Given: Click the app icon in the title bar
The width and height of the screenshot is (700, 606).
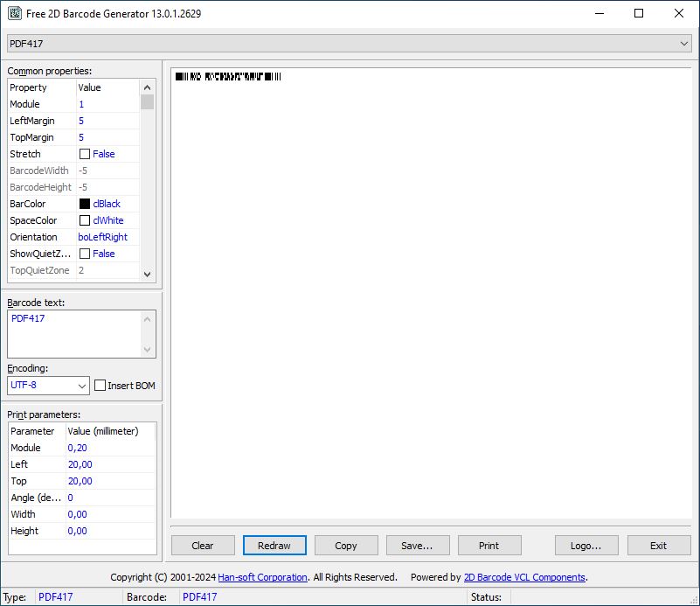Looking at the screenshot, I should [x=15, y=13].
